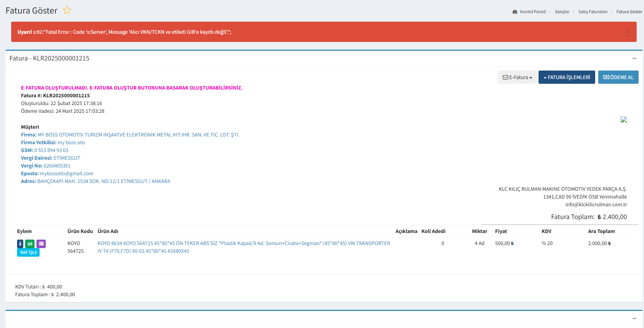Open Satış Faturaları breadcrumb link

(x=592, y=12)
